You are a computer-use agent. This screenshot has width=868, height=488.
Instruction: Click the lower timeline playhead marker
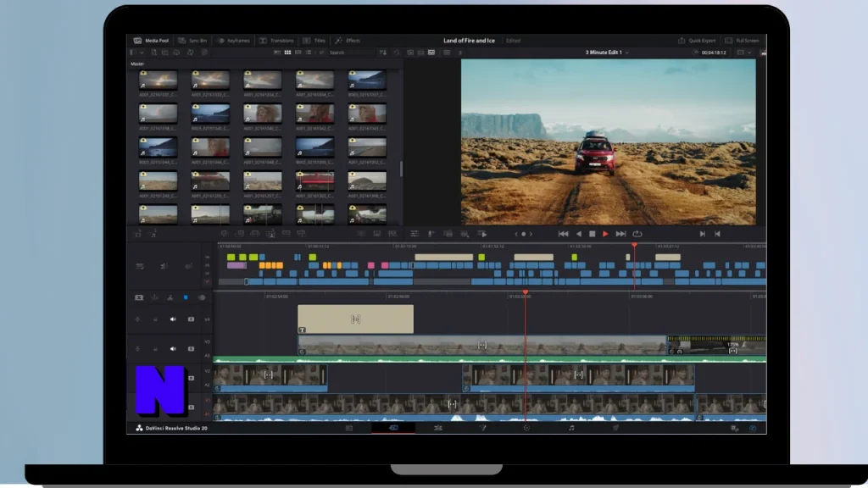[x=526, y=292]
